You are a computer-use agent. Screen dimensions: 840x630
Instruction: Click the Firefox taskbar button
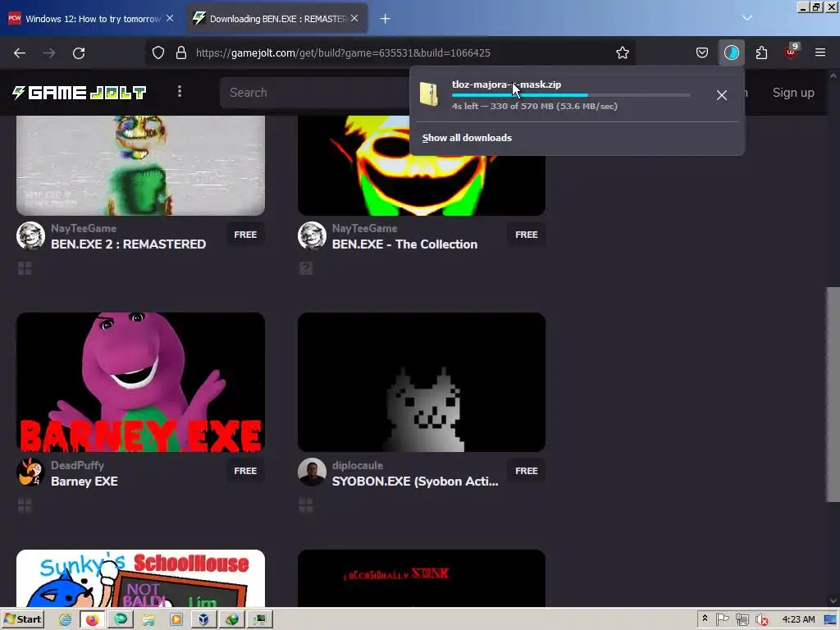(x=92, y=620)
